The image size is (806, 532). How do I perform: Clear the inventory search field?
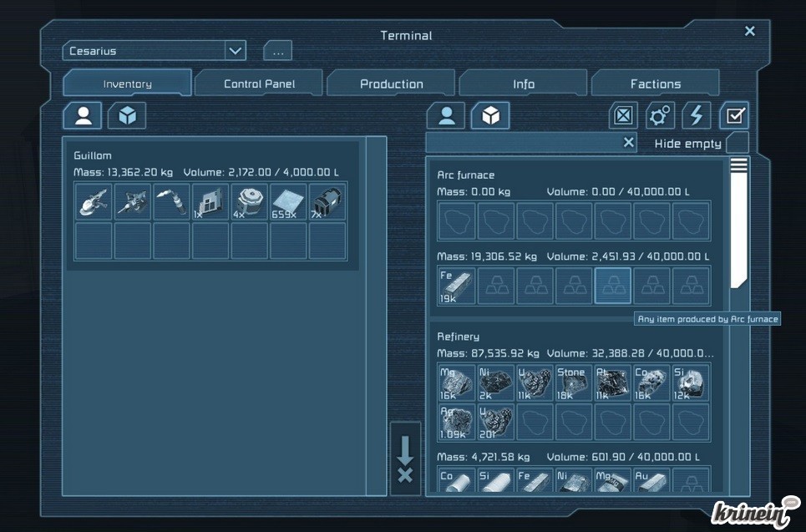pyautogui.click(x=629, y=143)
